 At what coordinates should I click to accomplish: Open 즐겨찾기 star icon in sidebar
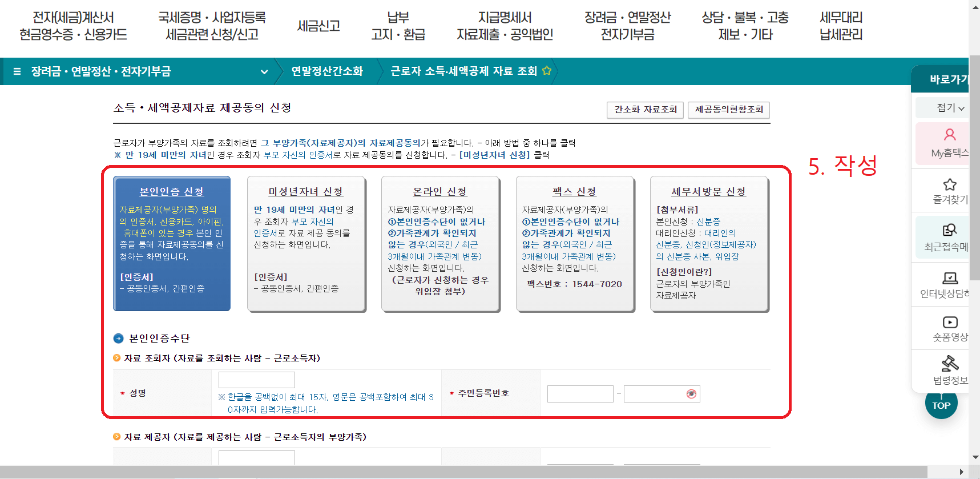click(950, 184)
